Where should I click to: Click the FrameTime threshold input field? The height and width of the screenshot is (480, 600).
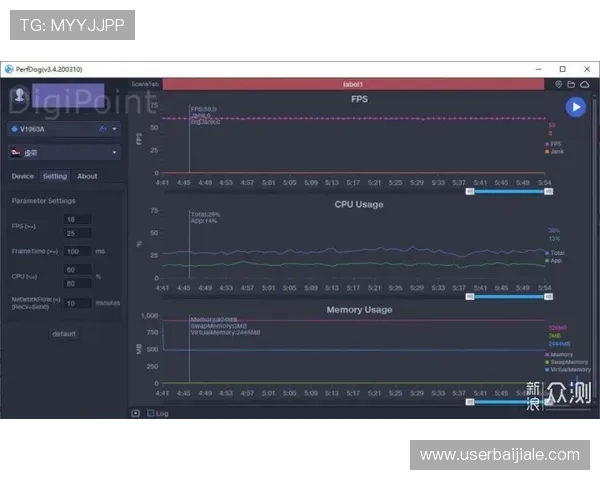coord(76,251)
